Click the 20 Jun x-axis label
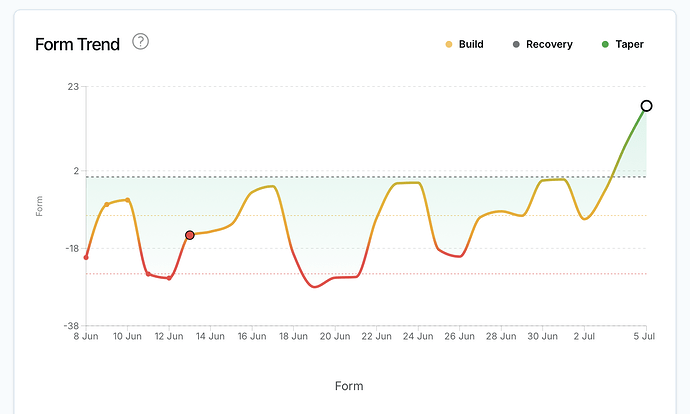The height and width of the screenshot is (414, 690). (335, 337)
